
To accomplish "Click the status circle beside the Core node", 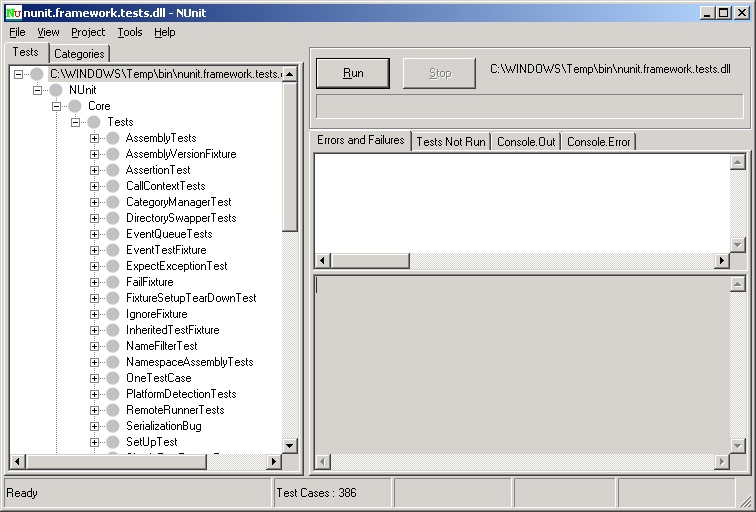I will (75, 106).
